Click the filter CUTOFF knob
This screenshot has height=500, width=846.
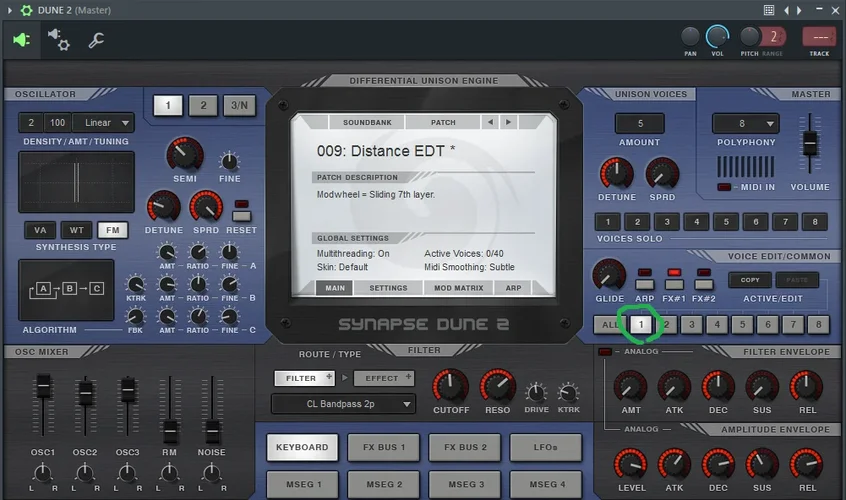(451, 386)
